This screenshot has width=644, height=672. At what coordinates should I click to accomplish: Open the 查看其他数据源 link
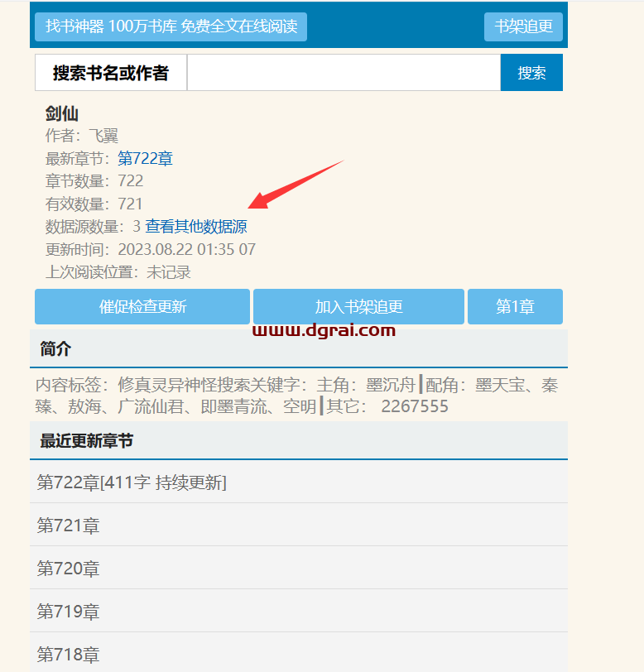(196, 226)
